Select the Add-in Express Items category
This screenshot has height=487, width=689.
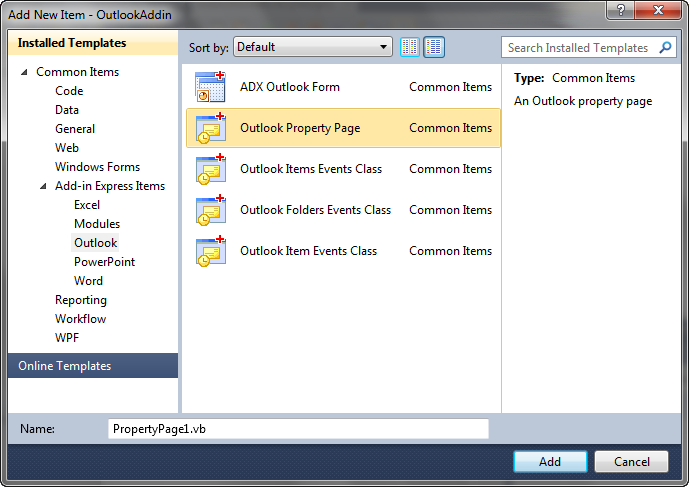tap(110, 186)
